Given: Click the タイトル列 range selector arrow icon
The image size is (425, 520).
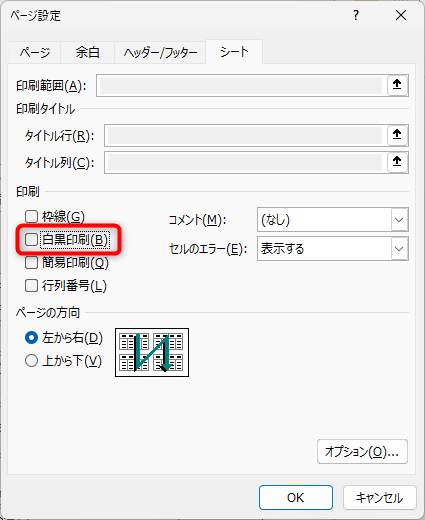Looking at the screenshot, I should point(397,162).
